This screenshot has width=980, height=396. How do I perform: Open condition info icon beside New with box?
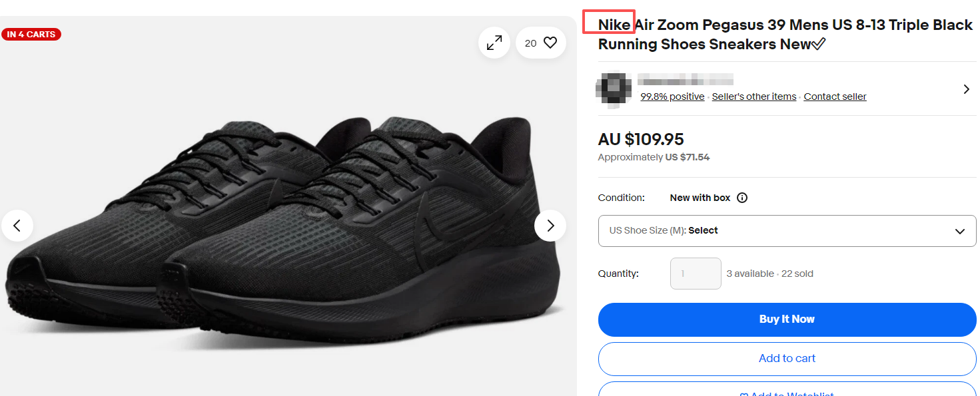742,198
